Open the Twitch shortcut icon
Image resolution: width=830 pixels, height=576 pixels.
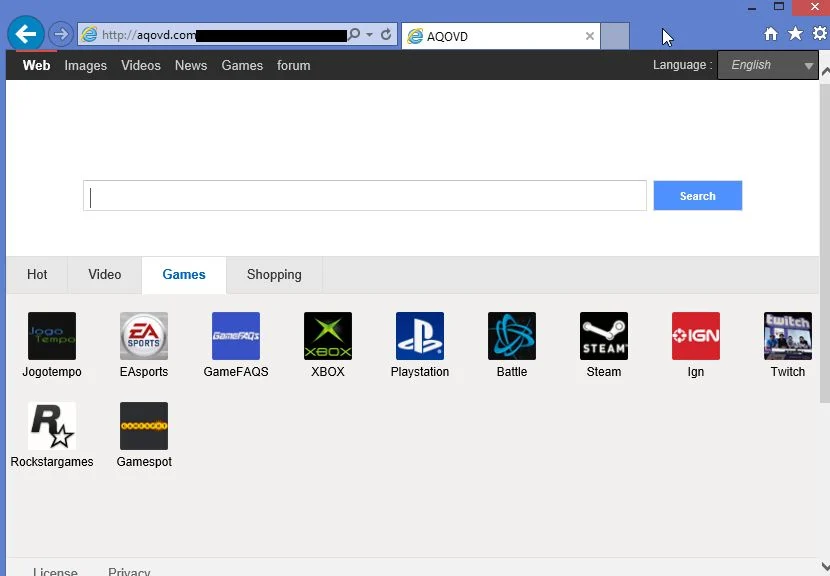788,336
